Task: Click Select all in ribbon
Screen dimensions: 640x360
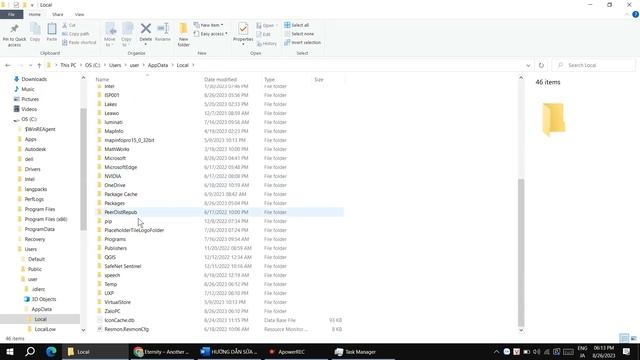Action: click(x=297, y=25)
